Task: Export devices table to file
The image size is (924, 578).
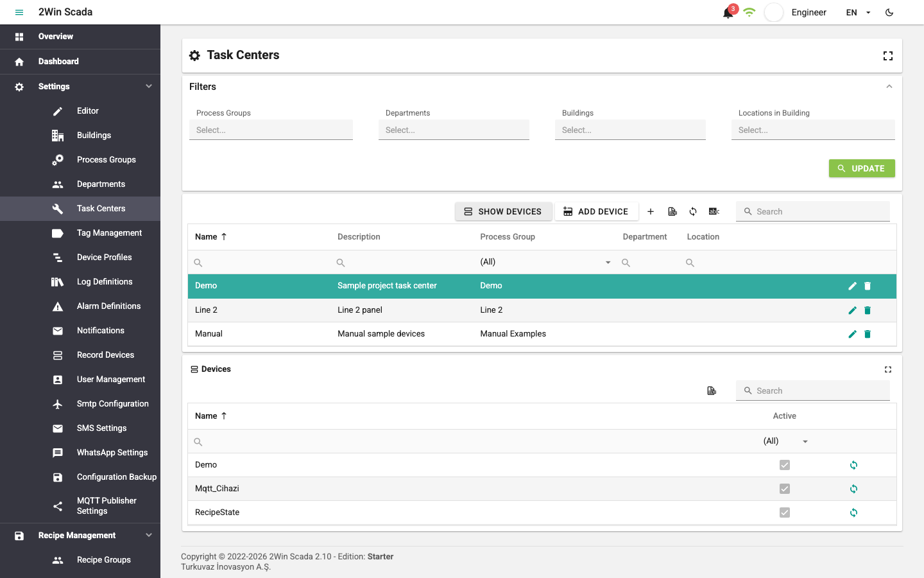Action: tap(712, 390)
